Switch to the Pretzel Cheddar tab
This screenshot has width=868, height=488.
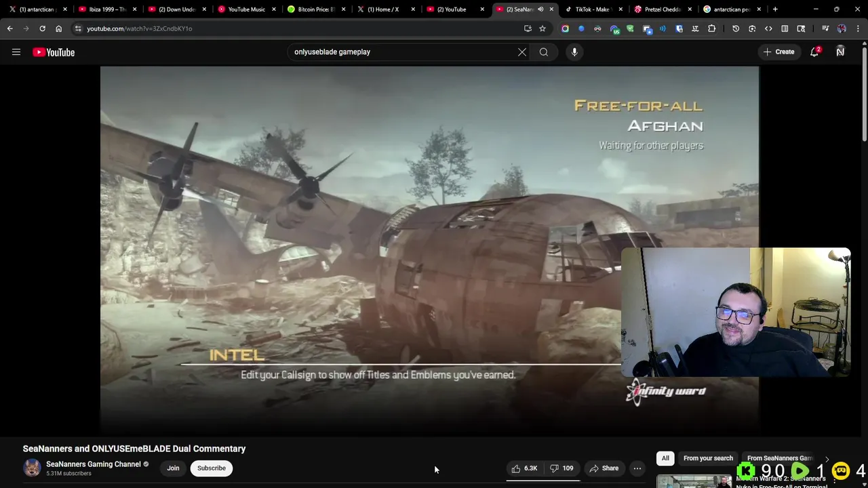pyautogui.click(x=663, y=9)
